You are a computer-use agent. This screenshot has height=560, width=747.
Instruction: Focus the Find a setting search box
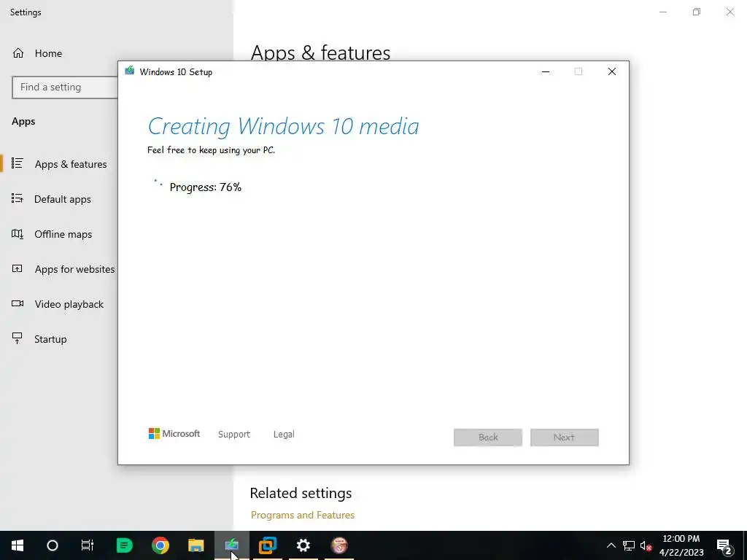click(65, 87)
